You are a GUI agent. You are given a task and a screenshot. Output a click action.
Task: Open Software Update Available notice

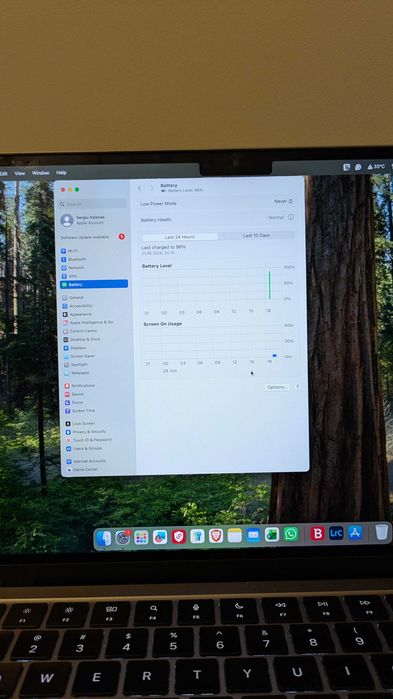click(93, 237)
